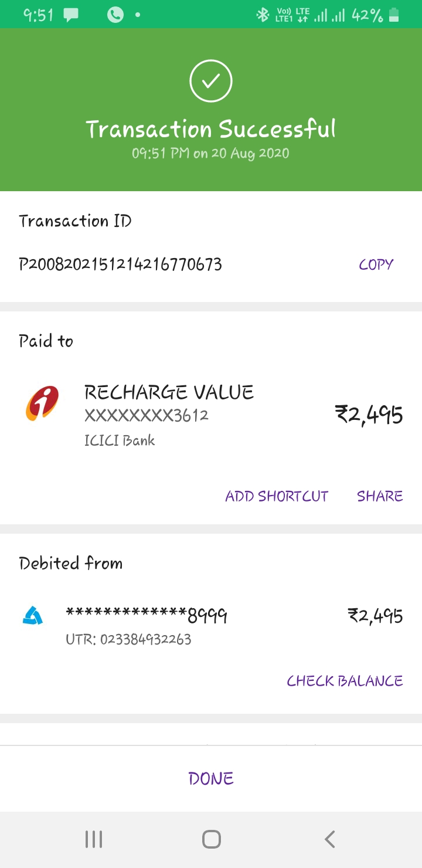
Task: Add shortcut for RECHARGE VALUE payee
Action: pyautogui.click(x=277, y=496)
